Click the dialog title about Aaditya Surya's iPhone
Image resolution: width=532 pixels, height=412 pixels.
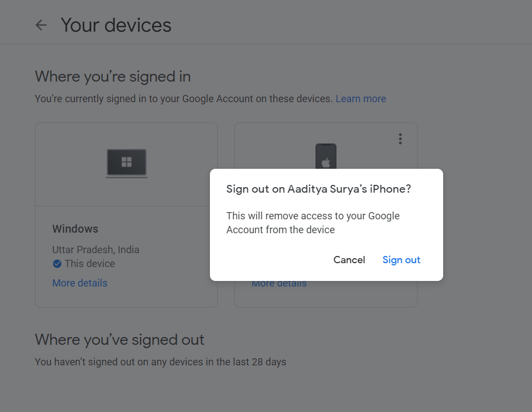[x=319, y=189]
